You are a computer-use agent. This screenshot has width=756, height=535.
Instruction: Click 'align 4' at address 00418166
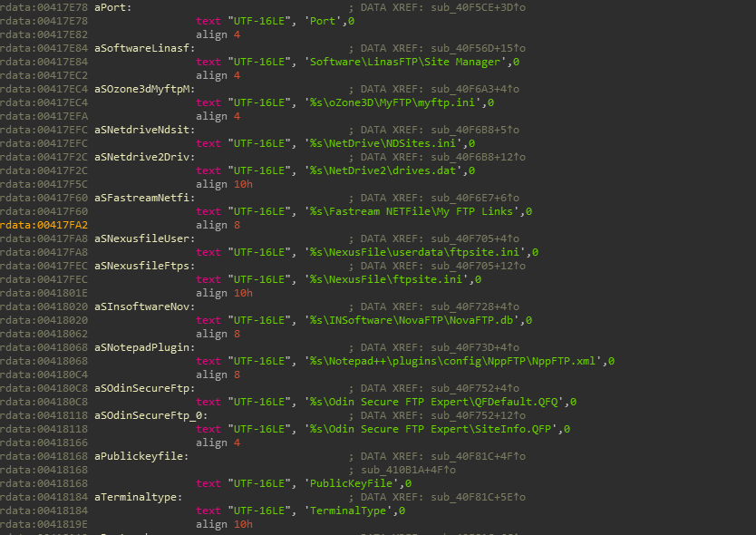(218, 443)
